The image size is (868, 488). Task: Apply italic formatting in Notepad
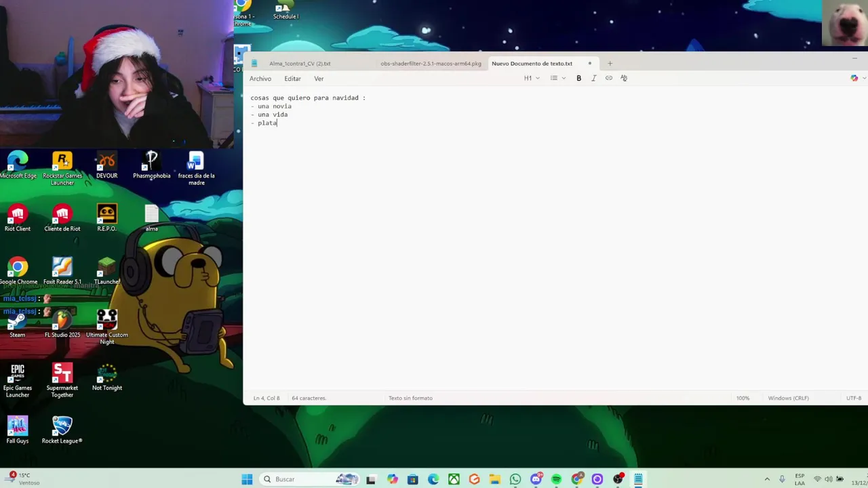point(593,78)
